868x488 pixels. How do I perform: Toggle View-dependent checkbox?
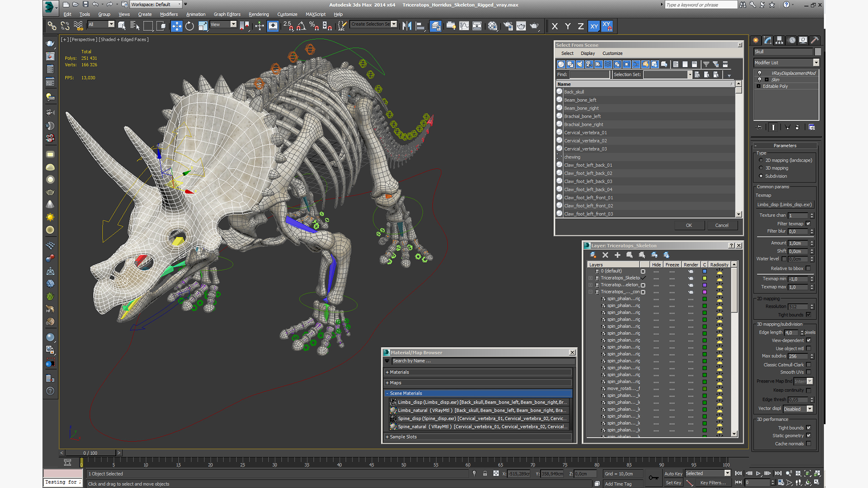click(808, 340)
